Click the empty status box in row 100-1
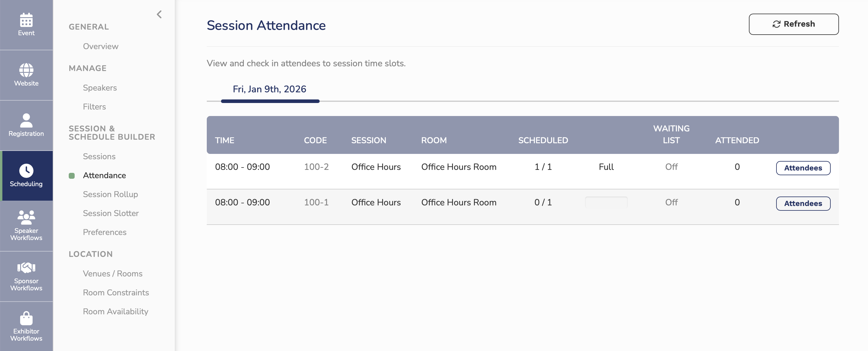Image resolution: width=868 pixels, height=351 pixels. 606,203
